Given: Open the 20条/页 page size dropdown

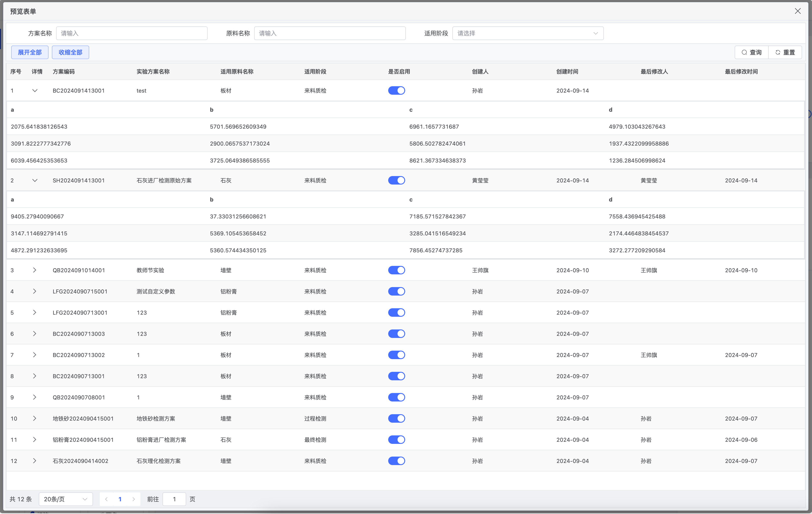Looking at the screenshot, I should 66,499.
